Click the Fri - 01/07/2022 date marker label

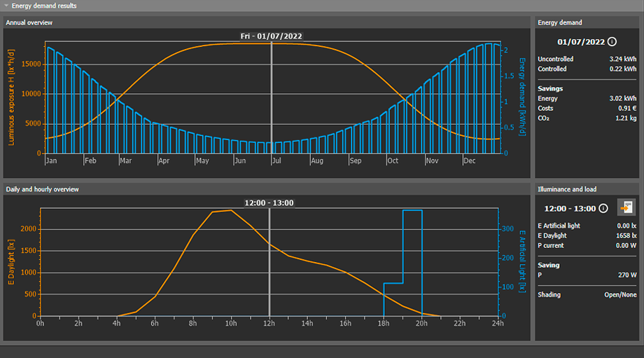[x=272, y=36]
